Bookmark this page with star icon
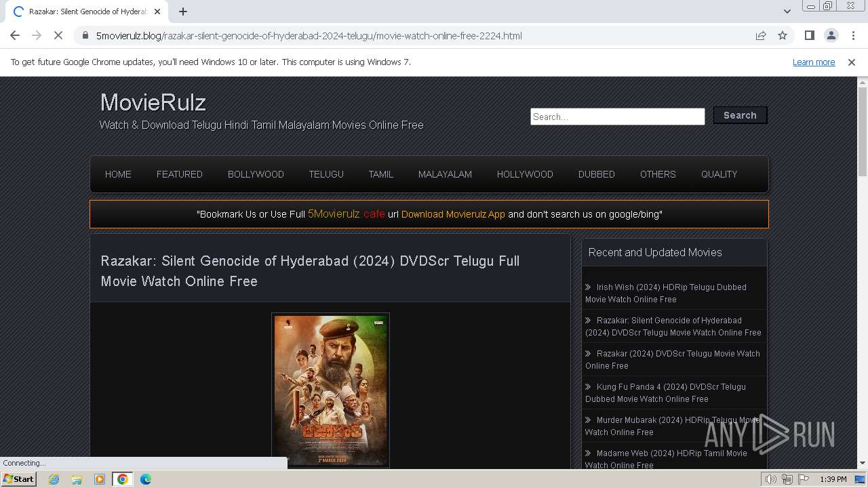 (x=783, y=35)
